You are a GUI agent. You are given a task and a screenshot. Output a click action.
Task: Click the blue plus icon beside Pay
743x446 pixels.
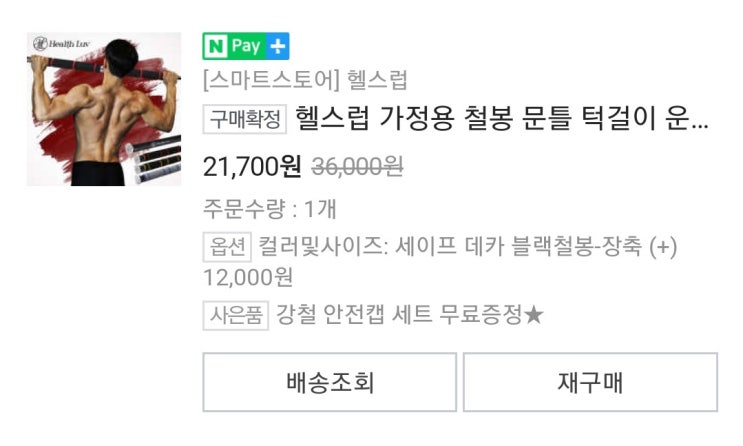pyautogui.click(x=278, y=46)
